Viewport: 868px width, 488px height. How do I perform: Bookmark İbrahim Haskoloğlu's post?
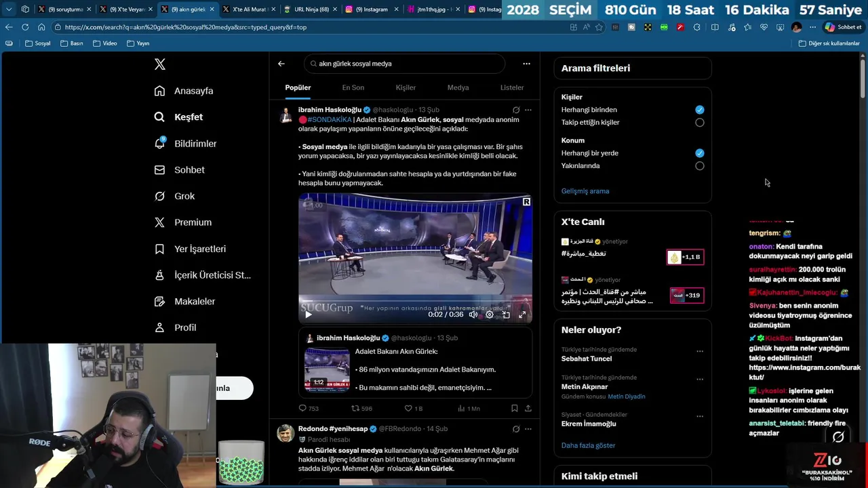[515, 409]
